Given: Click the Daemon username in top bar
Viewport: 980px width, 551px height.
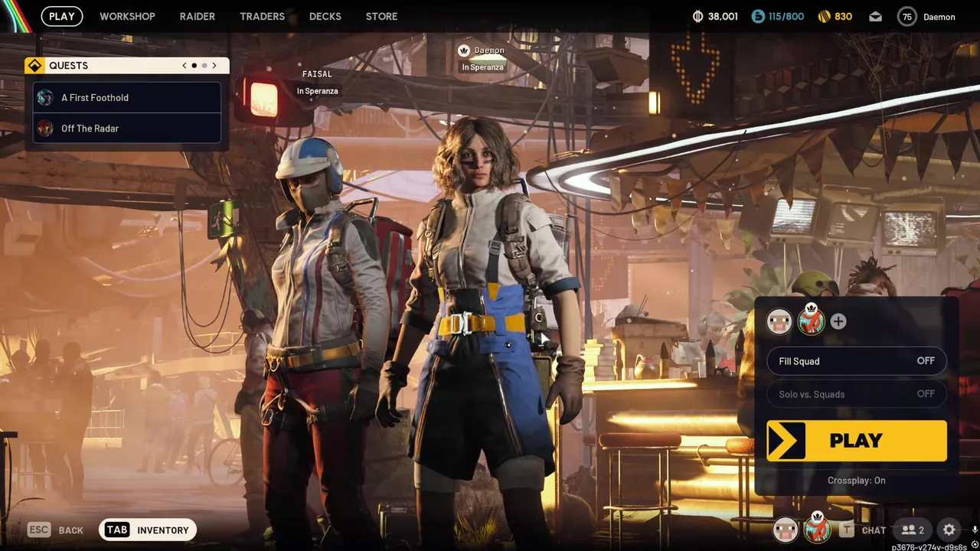Looking at the screenshot, I should [939, 17].
